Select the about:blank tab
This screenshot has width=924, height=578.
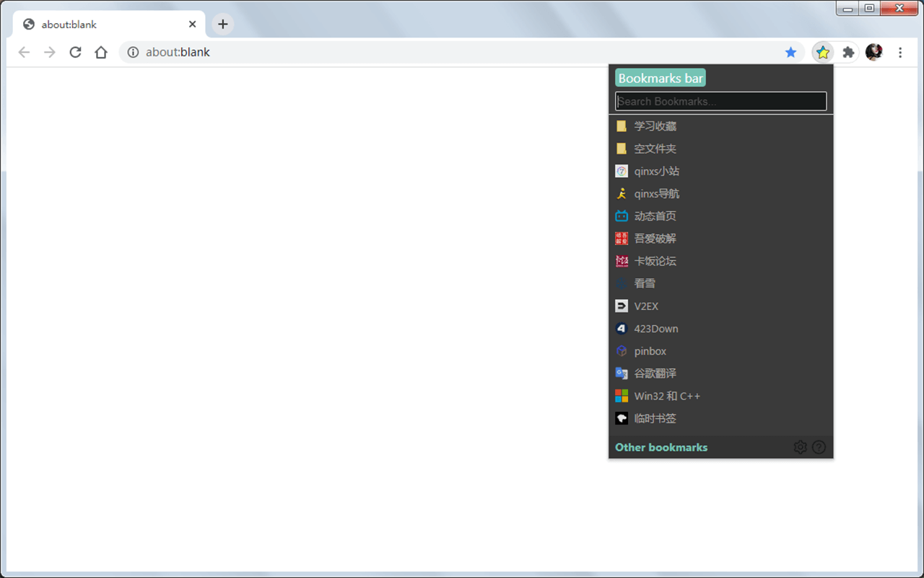point(109,24)
